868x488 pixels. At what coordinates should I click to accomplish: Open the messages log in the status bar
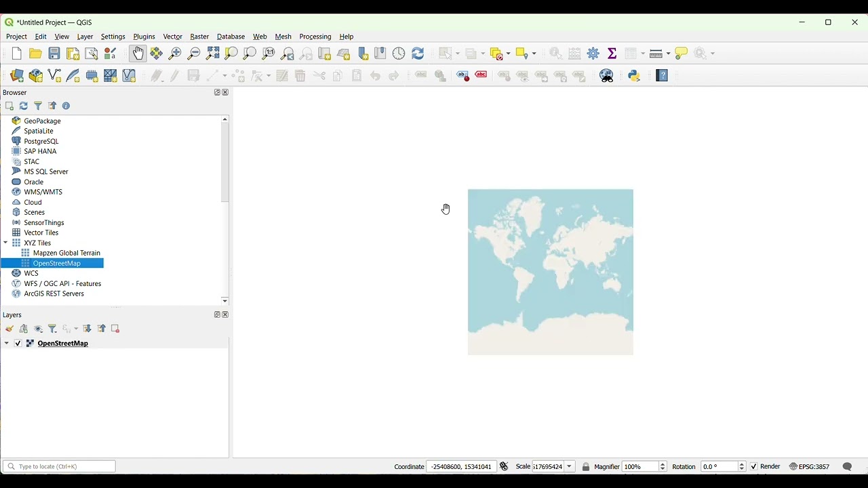point(847,467)
